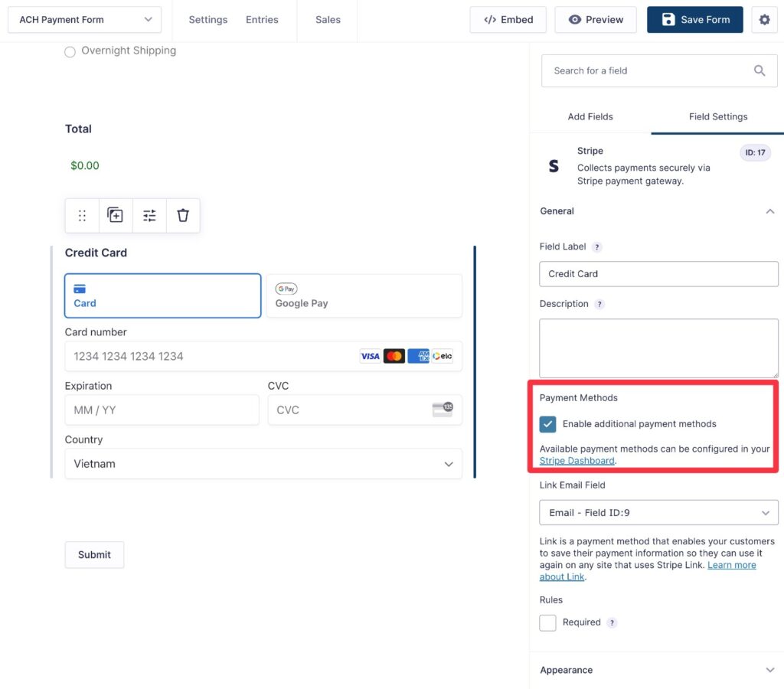Click inside the Description text area

[658, 348]
